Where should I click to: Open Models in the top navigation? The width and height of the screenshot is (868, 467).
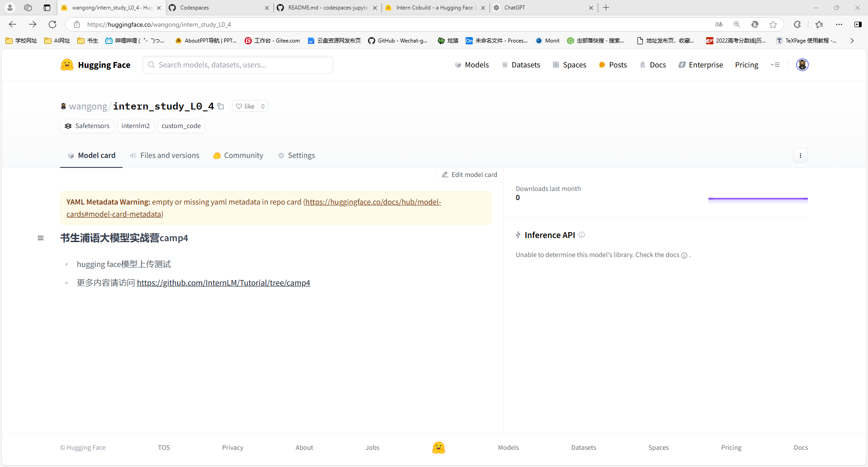[x=472, y=65]
